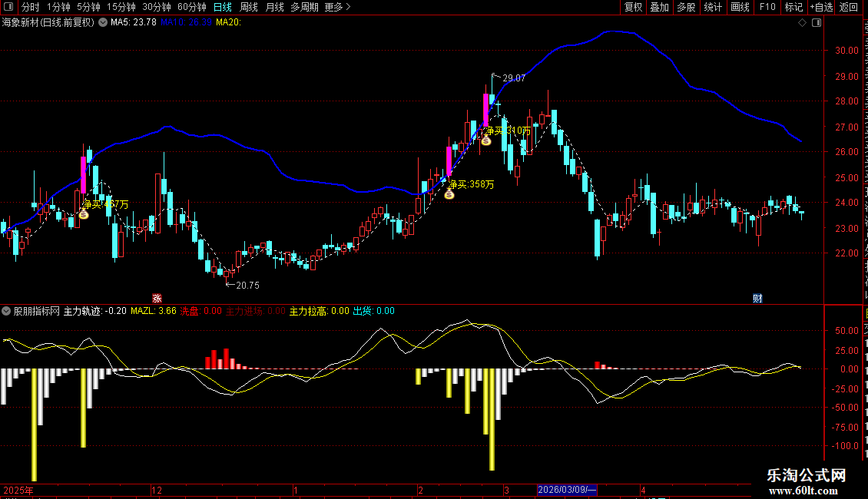
Task: Click the money bag icon near 净买:467万
Action: tap(84, 214)
